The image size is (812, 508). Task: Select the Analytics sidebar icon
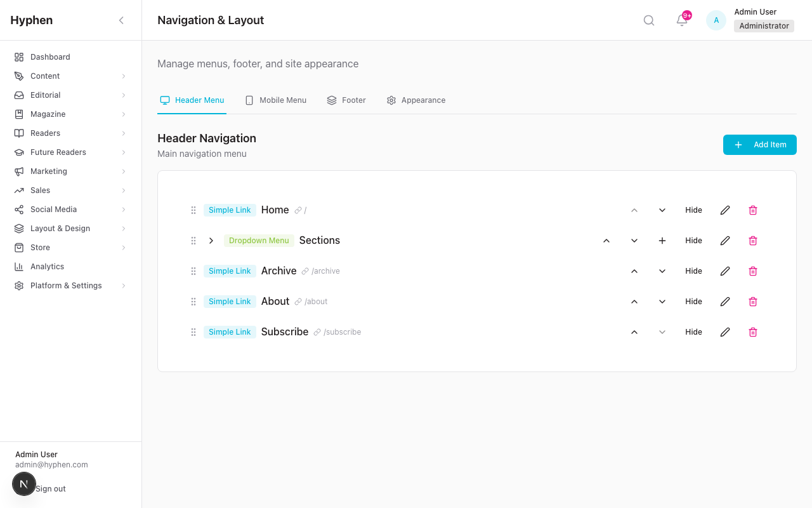[19, 266]
